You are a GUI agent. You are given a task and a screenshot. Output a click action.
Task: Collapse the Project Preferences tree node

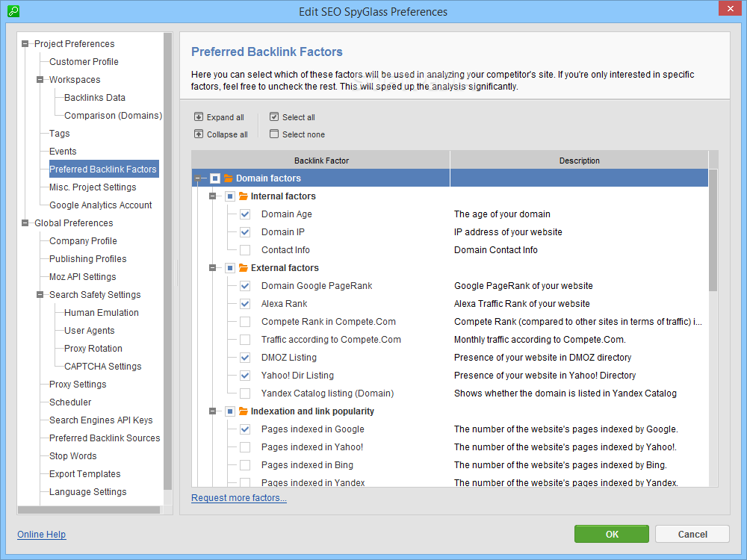pos(25,44)
